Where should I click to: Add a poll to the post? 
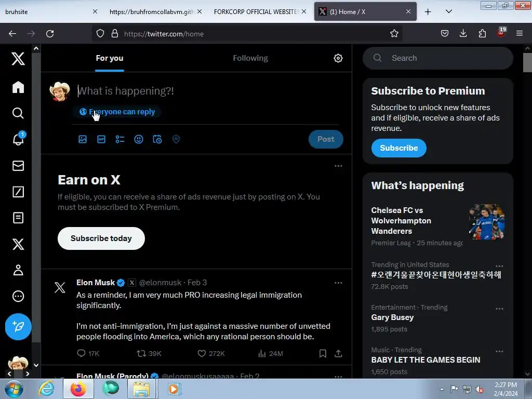pos(120,139)
